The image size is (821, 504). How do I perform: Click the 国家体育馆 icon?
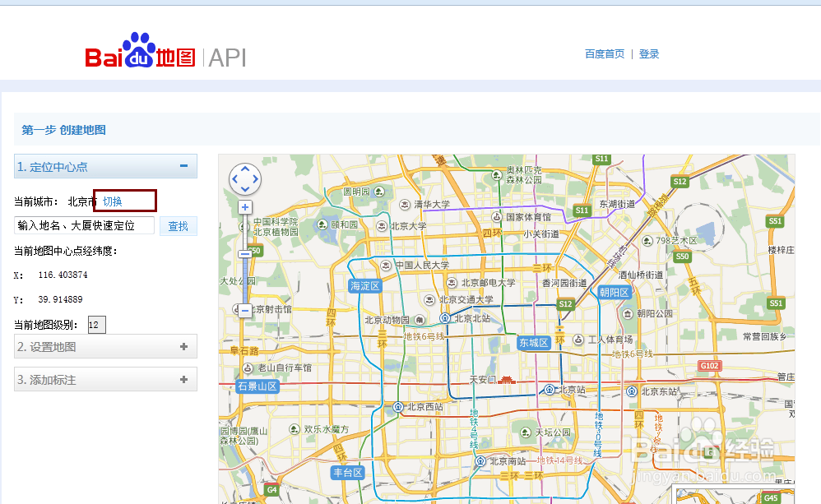tap(497, 217)
